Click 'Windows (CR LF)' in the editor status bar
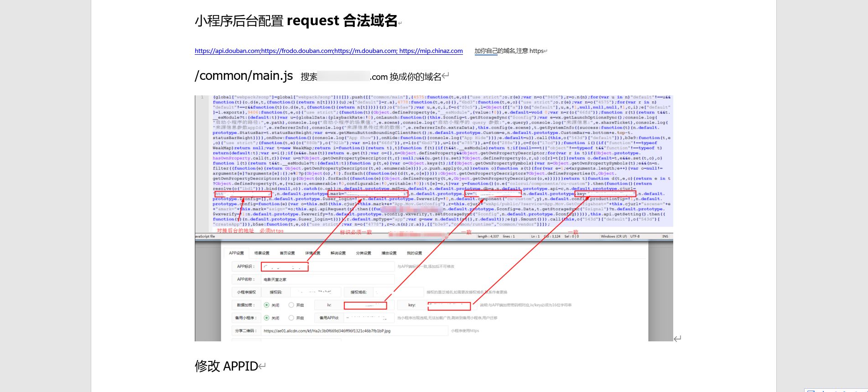 pos(614,236)
